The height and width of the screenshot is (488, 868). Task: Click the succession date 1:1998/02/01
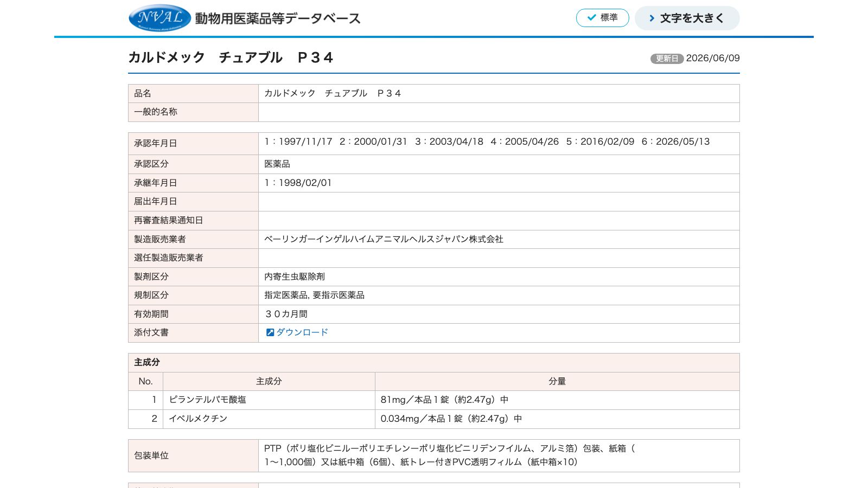(x=298, y=183)
